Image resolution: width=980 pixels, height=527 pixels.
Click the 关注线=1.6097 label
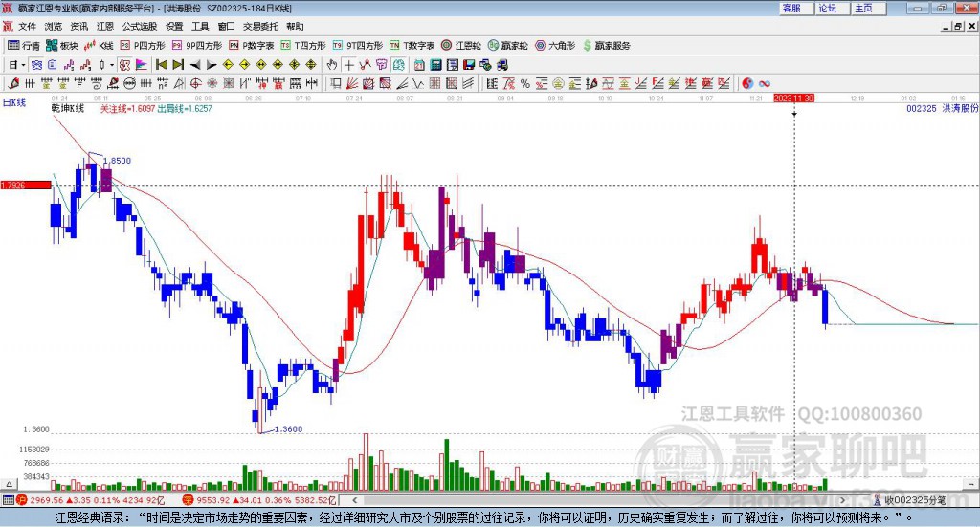127,109
